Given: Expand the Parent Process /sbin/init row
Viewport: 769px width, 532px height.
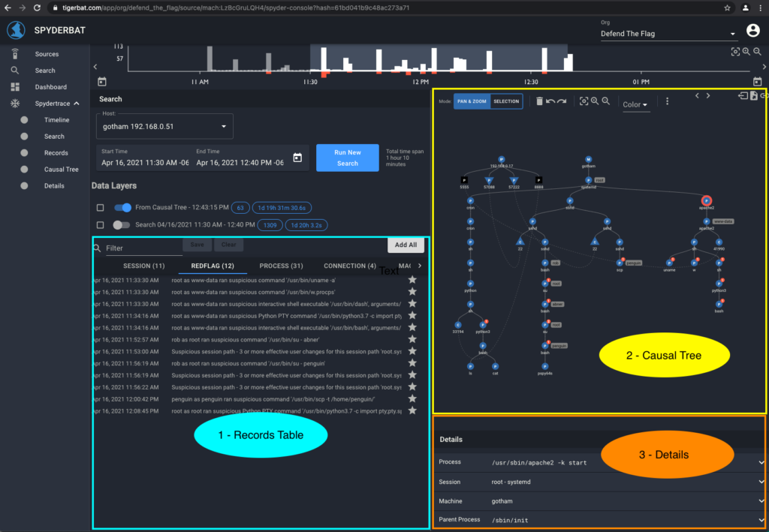Looking at the screenshot, I should pos(761,520).
